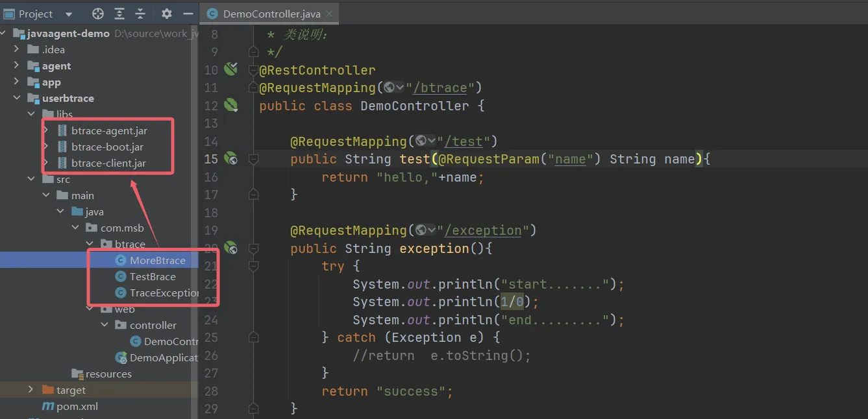Viewport: 868px width, 419px height.
Task: Click the Collapse All icon in Project toolbar
Action: tap(140, 14)
